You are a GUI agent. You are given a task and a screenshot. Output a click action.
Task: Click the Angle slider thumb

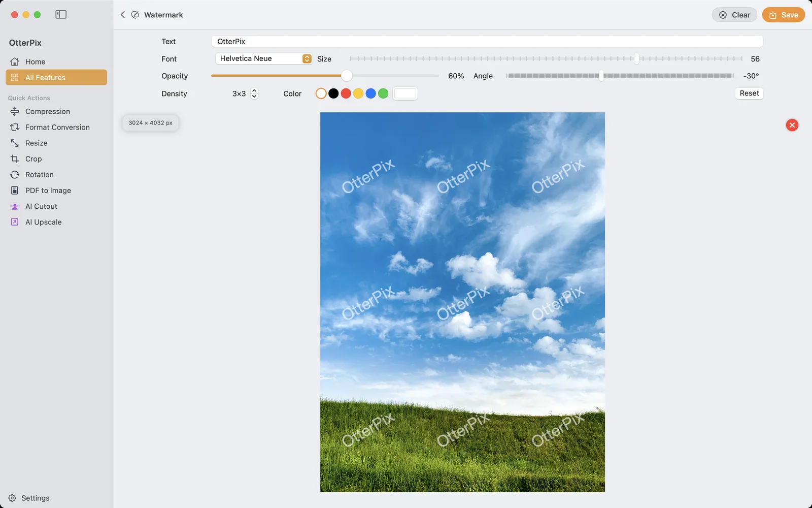(x=601, y=76)
